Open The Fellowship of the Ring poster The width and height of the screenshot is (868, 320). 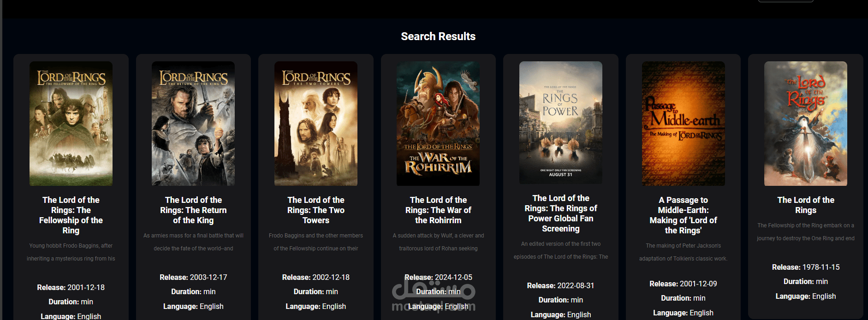point(71,124)
